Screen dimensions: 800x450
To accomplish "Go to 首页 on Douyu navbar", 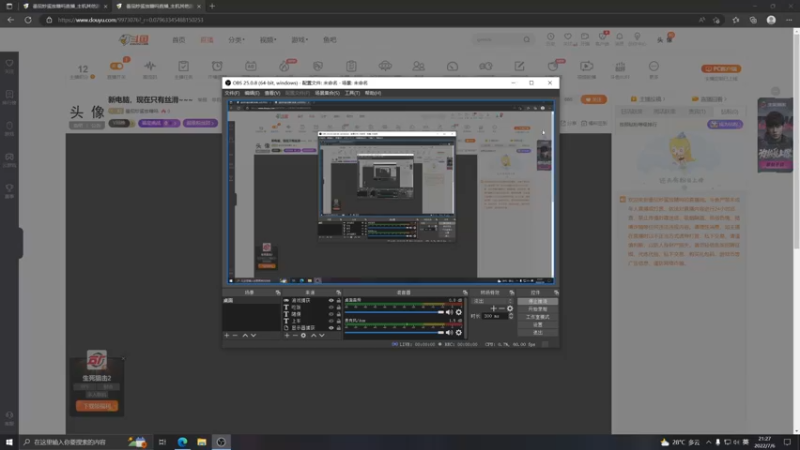I will coord(179,40).
